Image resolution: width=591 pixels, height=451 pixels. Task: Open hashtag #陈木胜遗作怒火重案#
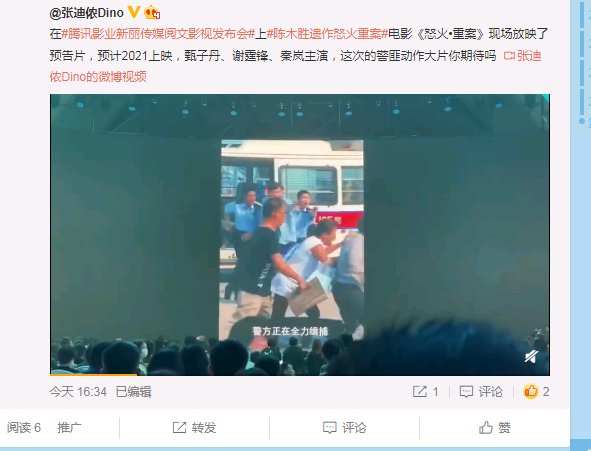pyautogui.click(x=327, y=34)
